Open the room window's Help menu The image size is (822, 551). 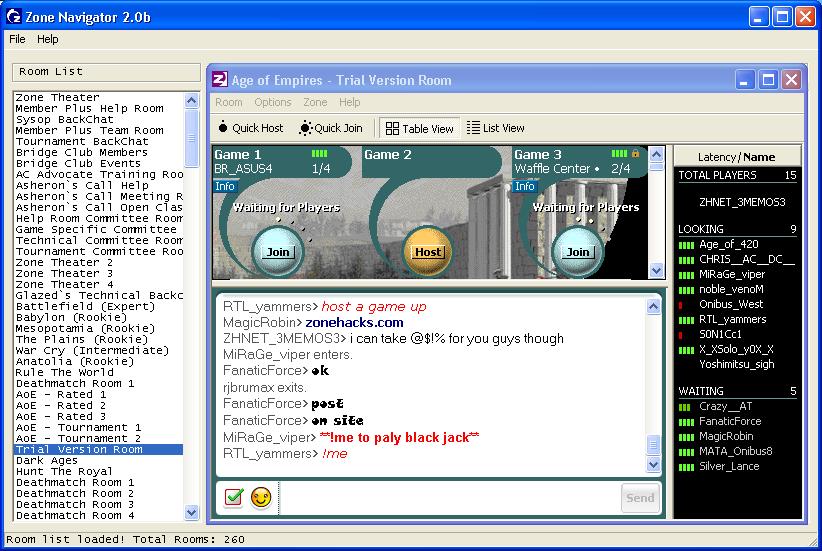[x=349, y=102]
